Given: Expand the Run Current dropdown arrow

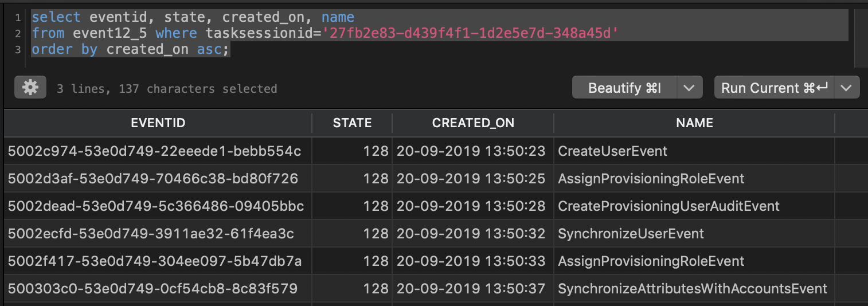Looking at the screenshot, I should pyautogui.click(x=846, y=88).
